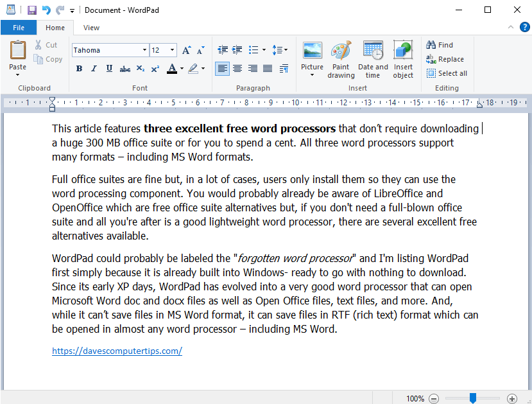Increase indent of paragraph
This screenshot has width=532, height=404.
tap(237, 50)
